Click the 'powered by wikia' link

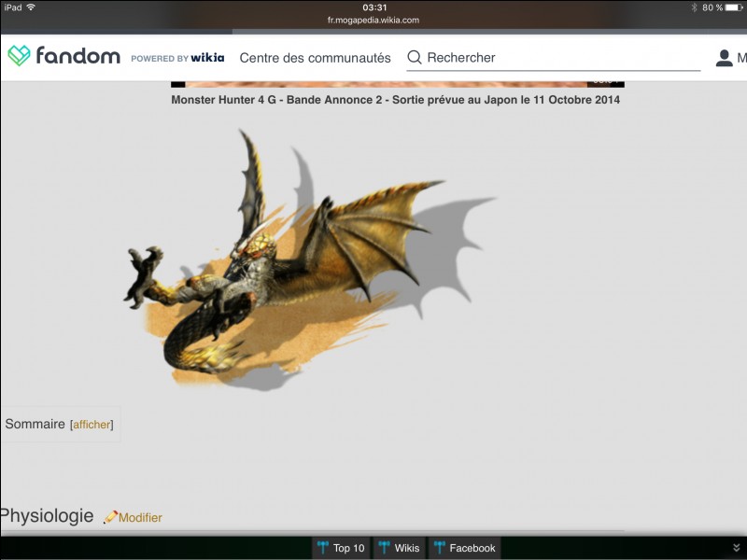point(177,58)
